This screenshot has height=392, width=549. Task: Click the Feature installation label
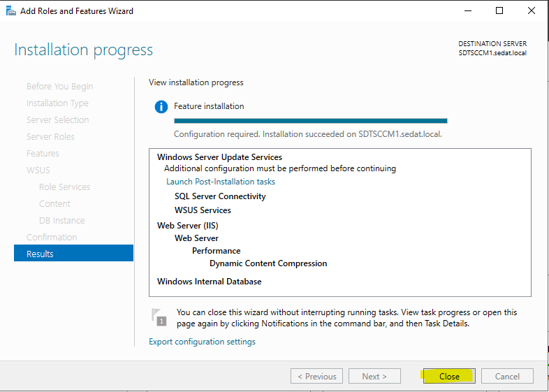tap(209, 106)
